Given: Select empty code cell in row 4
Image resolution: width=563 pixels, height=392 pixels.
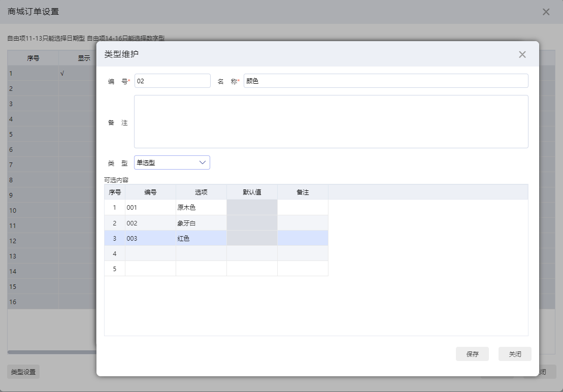Looking at the screenshot, I should pyautogui.click(x=150, y=253).
